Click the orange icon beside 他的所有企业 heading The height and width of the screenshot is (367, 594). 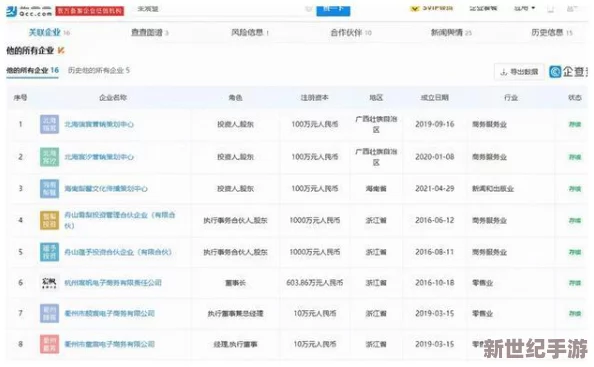point(61,50)
